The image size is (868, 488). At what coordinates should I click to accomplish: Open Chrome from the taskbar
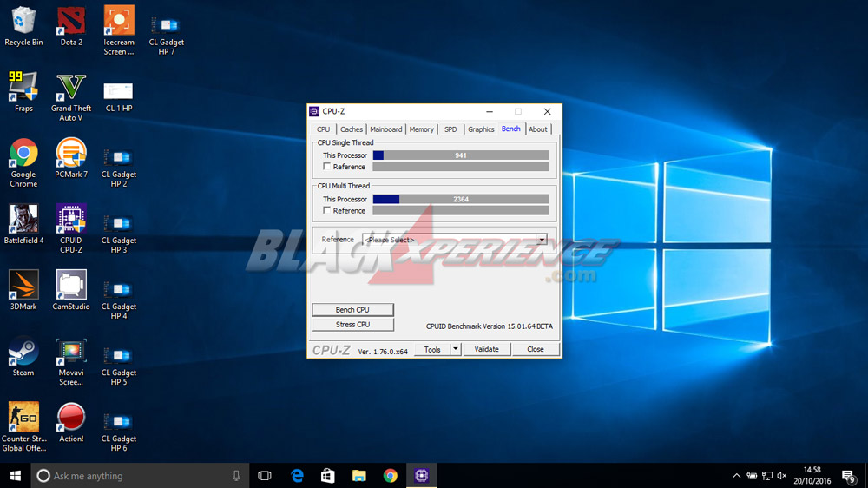[x=391, y=475]
